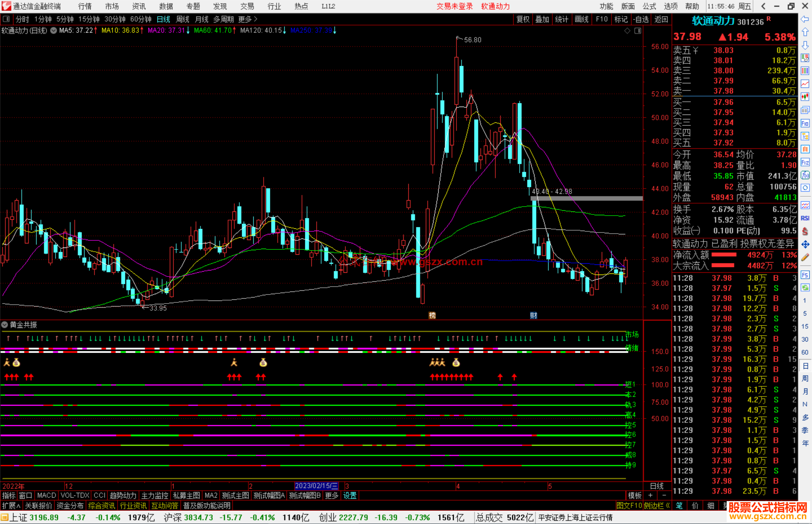Click the 复权 button above the chart
The width and height of the screenshot is (812, 524).
click(x=523, y=19)
